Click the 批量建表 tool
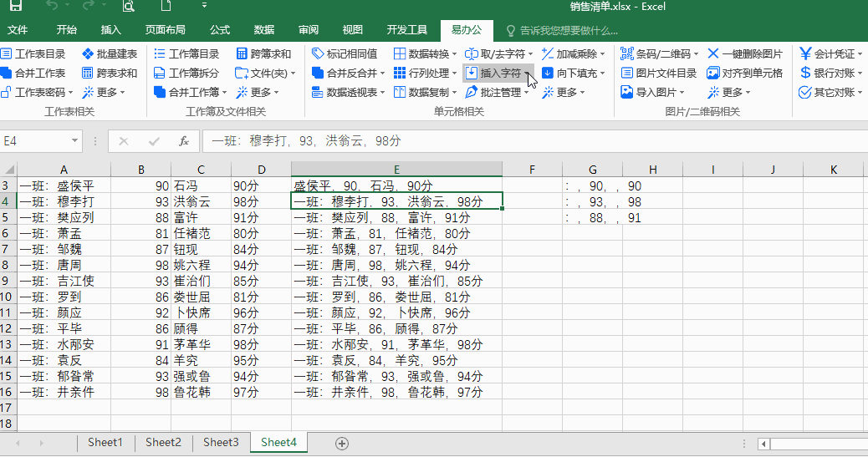The height and width of the screenshot is (457, 868). click(x=110, y=53)
